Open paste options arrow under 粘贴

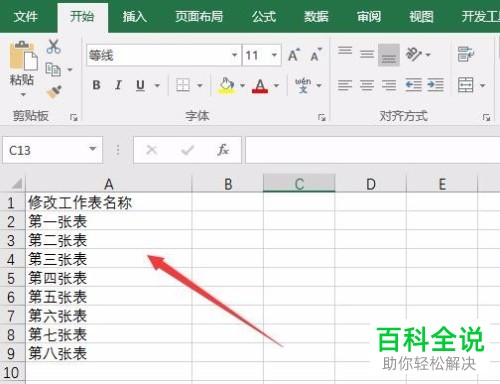(x=23, y=95)
